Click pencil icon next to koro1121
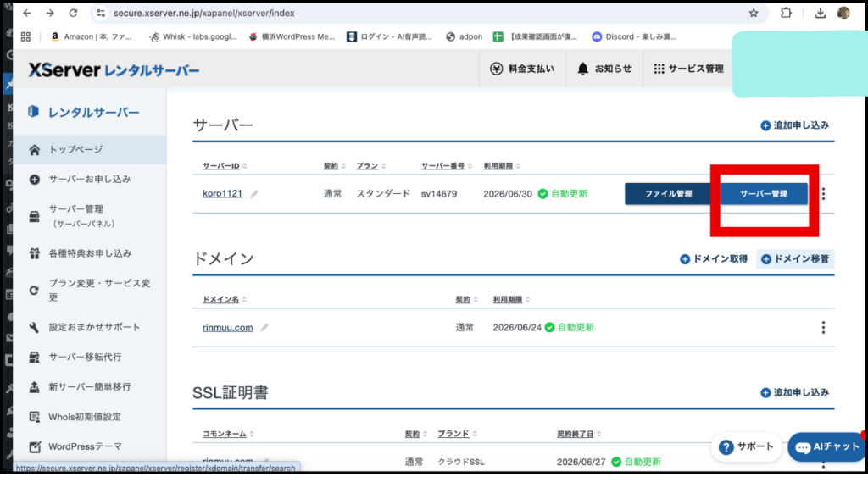Viewport: 868px width, 488px height. pyautogui.click(x=254, y=194)
